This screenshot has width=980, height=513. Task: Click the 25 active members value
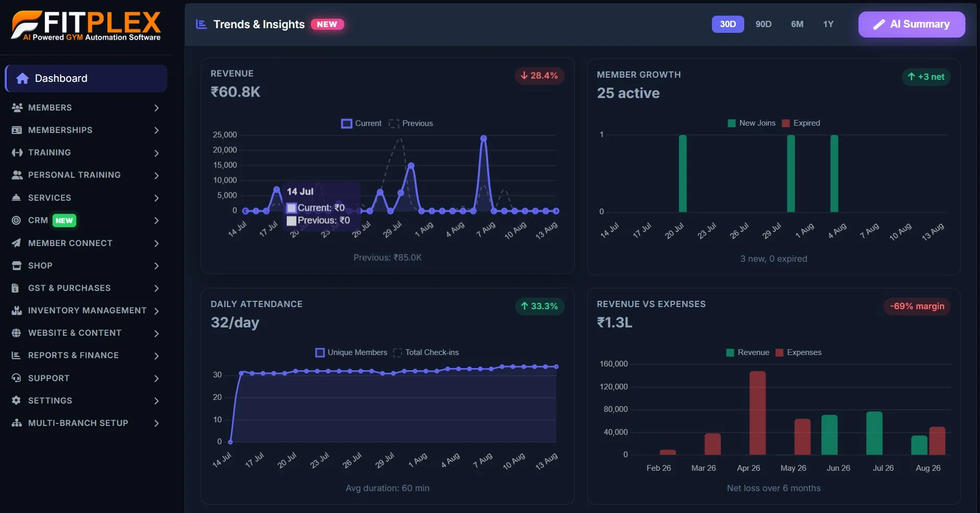pos(628,93)
